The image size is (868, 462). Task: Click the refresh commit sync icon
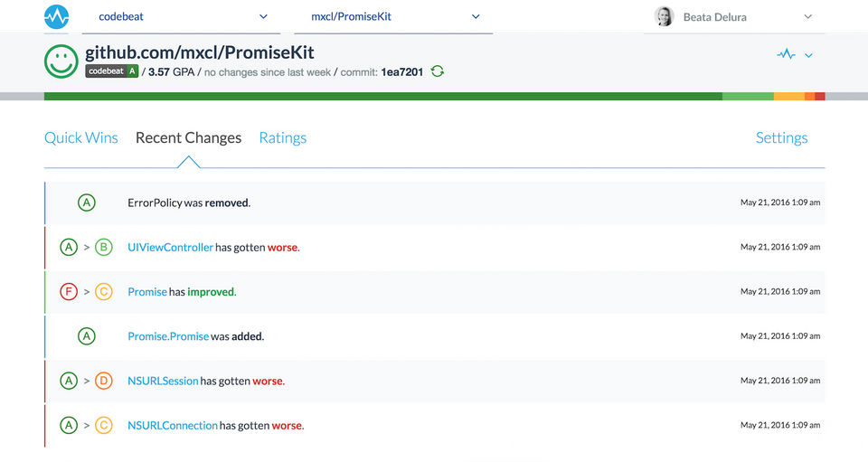438,71
